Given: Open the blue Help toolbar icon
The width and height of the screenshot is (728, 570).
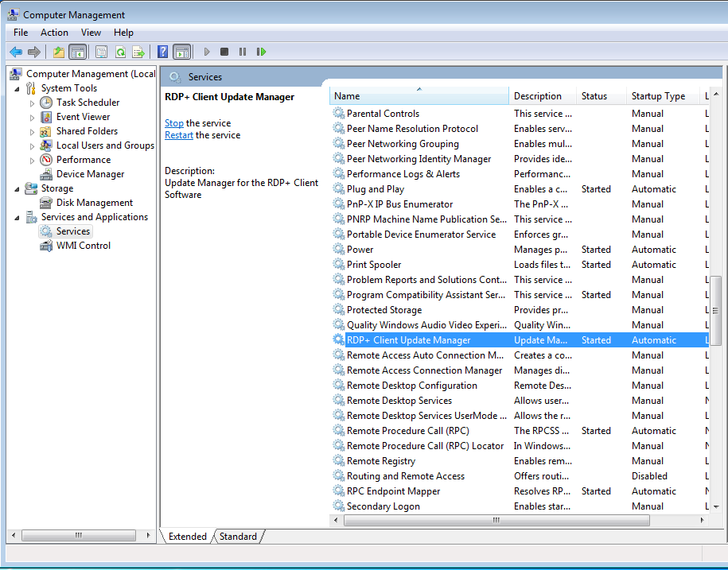Looking at the screenshot, I should 162,52.
